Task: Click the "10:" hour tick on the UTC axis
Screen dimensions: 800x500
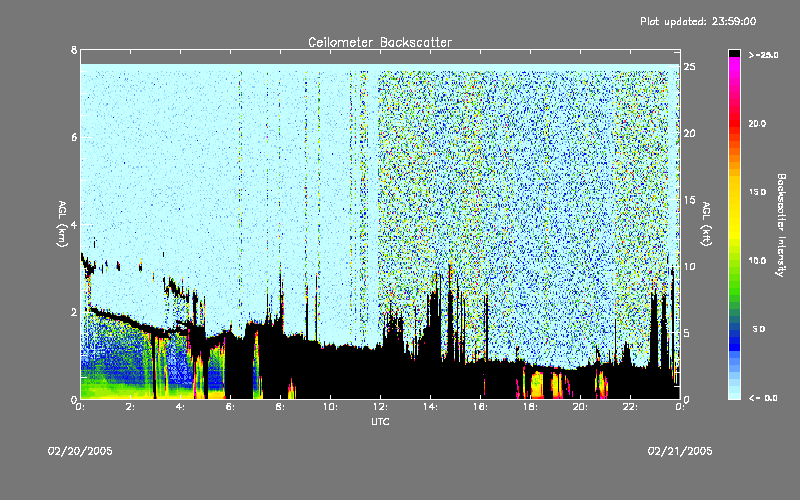Action: 330,407
